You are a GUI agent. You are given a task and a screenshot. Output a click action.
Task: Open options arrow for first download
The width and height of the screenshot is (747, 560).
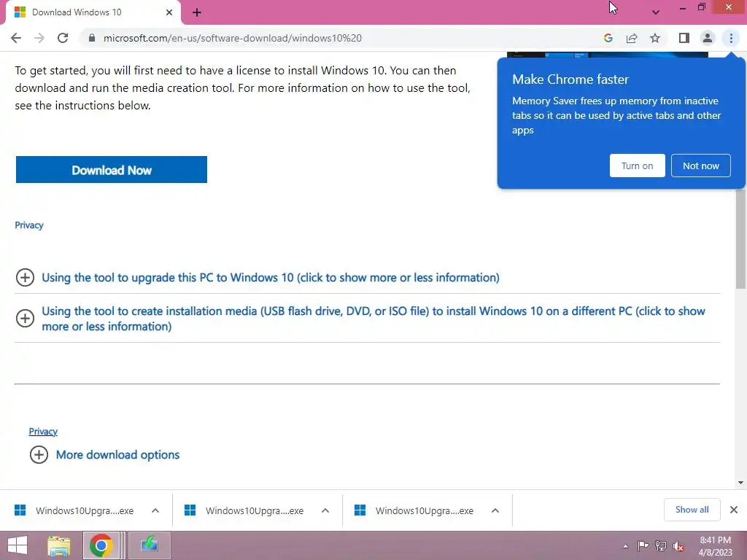click(x=155, y=510)
